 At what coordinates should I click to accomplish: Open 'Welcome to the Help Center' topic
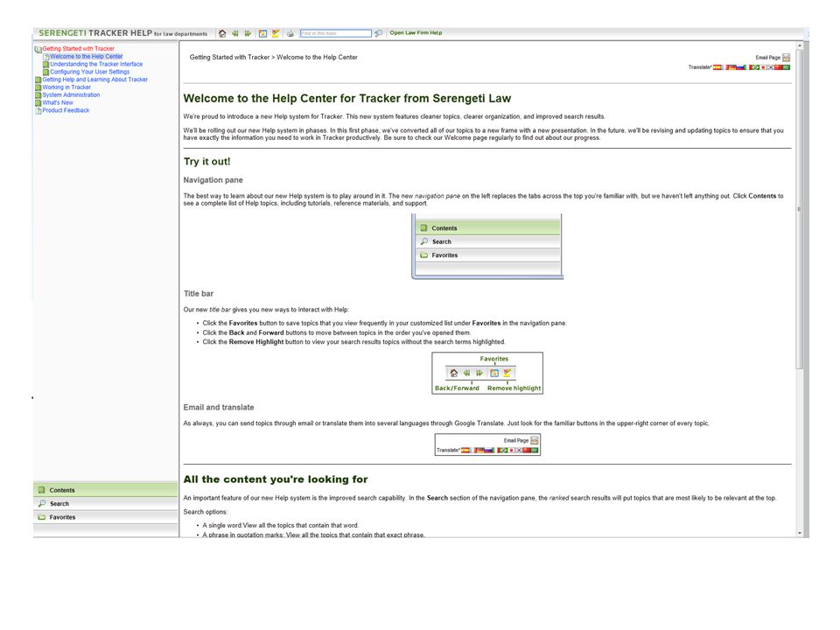point(87,56)
